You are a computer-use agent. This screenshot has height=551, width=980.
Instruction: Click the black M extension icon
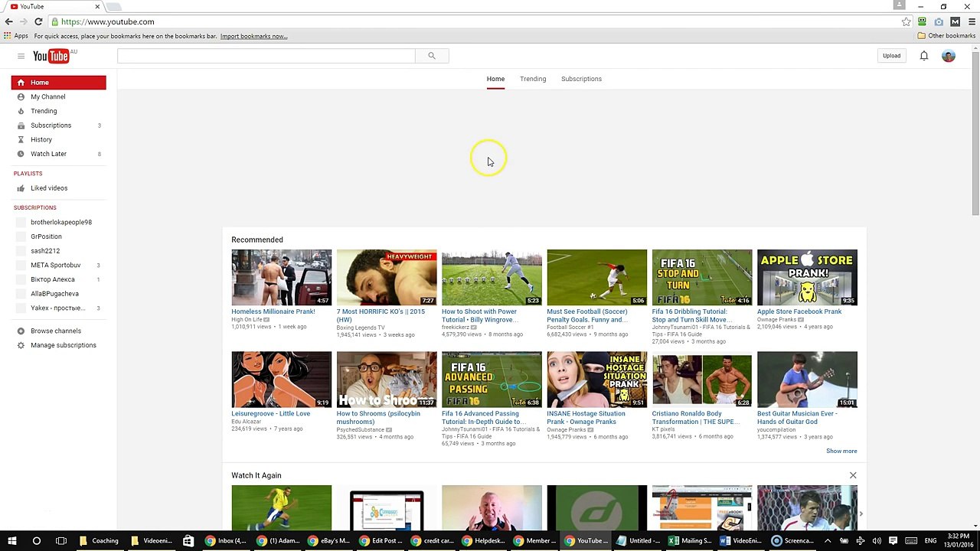[955, 21]
